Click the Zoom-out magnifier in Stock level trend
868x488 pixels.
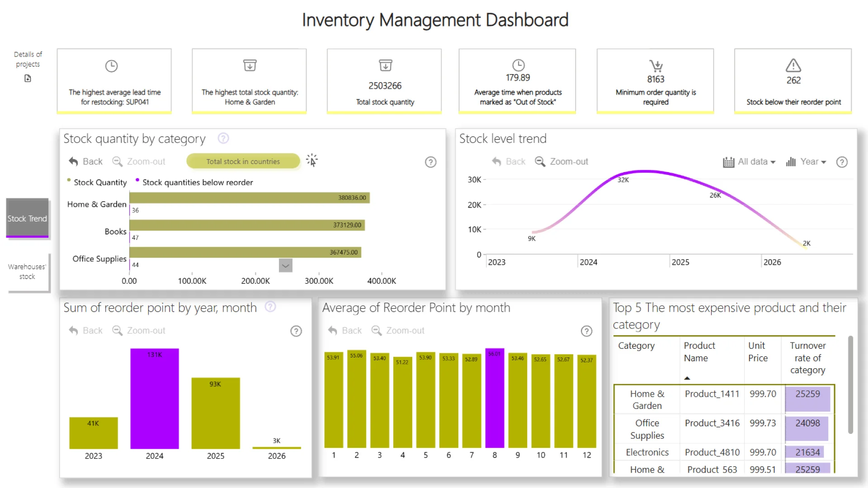click(540, 161)
